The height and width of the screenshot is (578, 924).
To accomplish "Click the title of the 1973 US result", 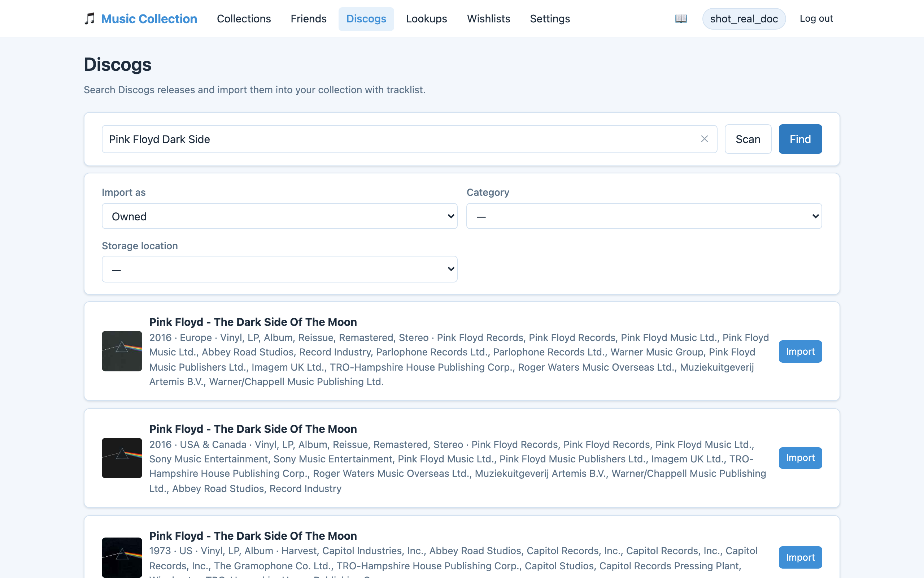I will pyautogui.click(x=253, y=536).
